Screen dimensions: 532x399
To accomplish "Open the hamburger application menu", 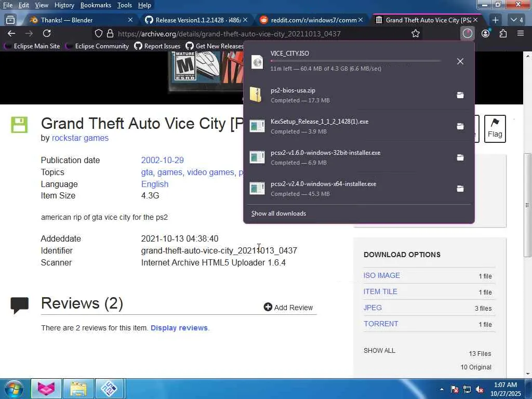I will tap(521, 33).
